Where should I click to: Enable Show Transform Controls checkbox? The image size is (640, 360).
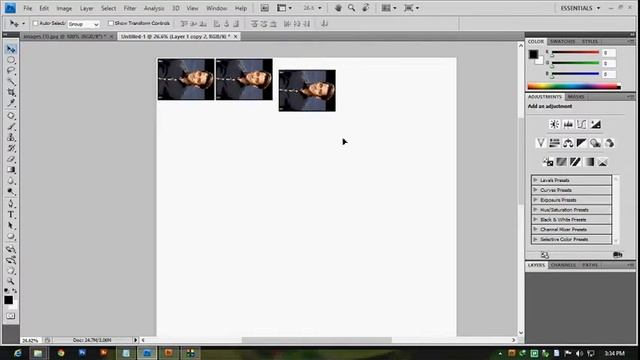pos(111,23)
